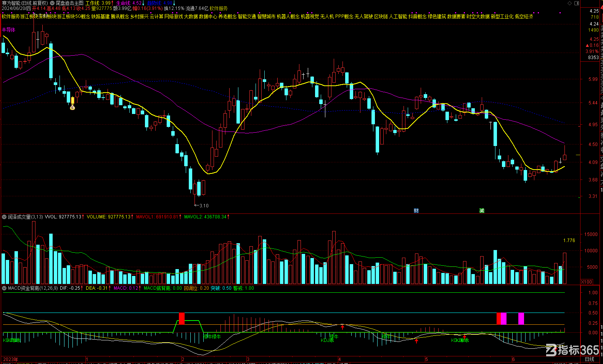This screenshot has width=603, height=364.
Task: Open the 无人驾驶 concept tag
Action: [x=364, y=17]
